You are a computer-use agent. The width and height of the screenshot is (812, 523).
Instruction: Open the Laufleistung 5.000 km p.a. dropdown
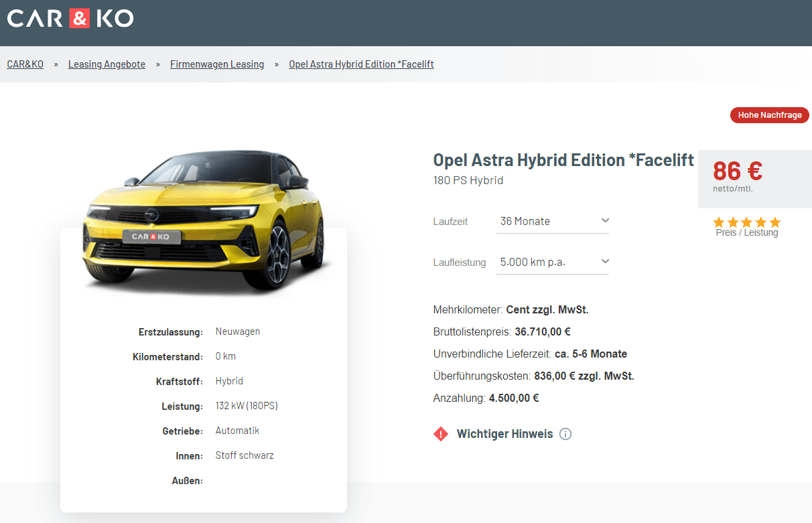click(x=552, y=262)
